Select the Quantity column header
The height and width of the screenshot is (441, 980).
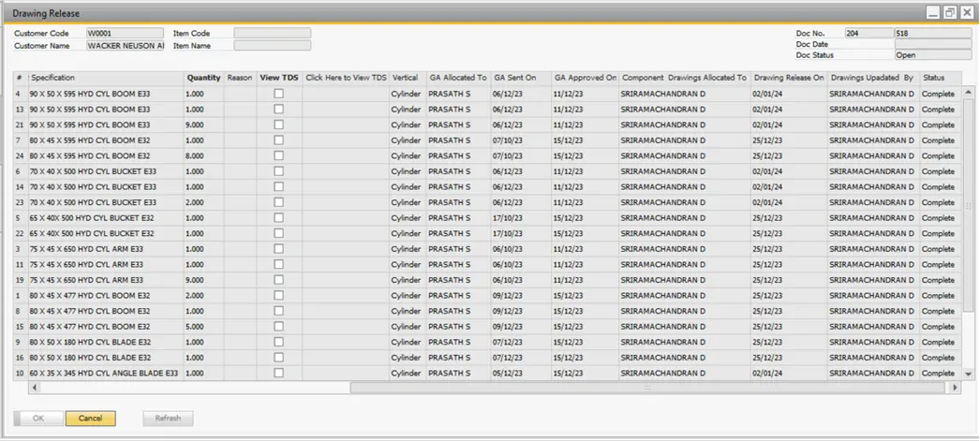point(203,78)
